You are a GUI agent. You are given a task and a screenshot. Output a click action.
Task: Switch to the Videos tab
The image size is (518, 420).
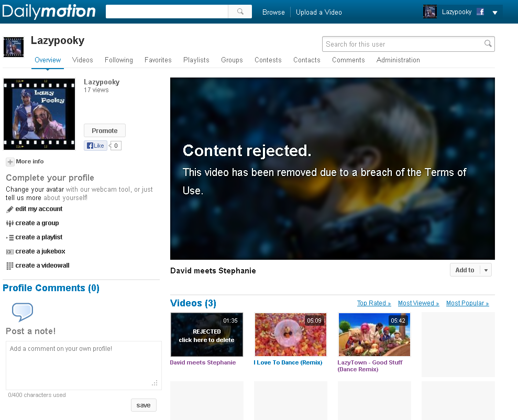point(83,60)
